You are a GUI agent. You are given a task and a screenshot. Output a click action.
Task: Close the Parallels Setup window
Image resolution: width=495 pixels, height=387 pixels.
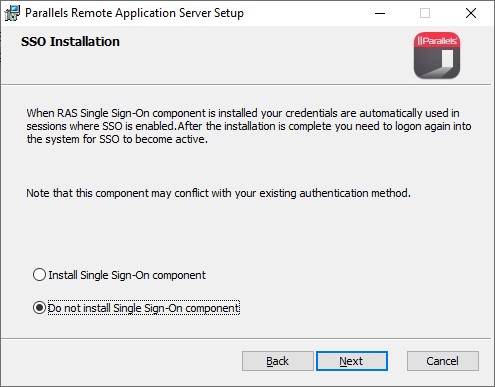coord(471,13)
